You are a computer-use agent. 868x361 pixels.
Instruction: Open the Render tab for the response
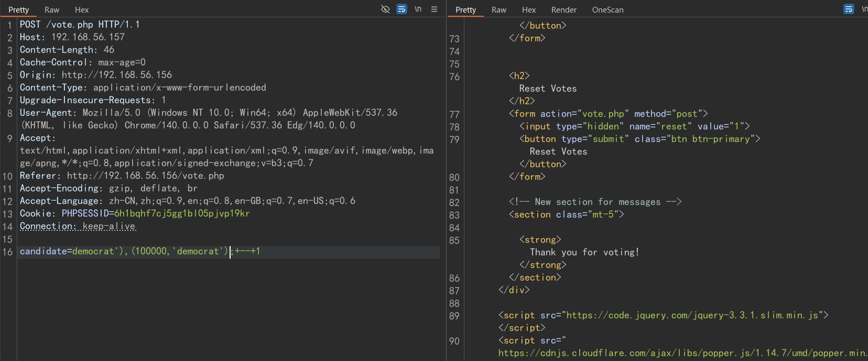click(x=563, y=10)
